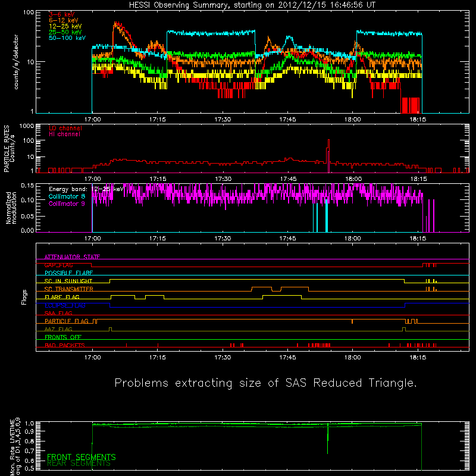This screenshot has width=476, height=476.
Task: Click the PARTICLE_FLAG label
Action: coord(67,321)
